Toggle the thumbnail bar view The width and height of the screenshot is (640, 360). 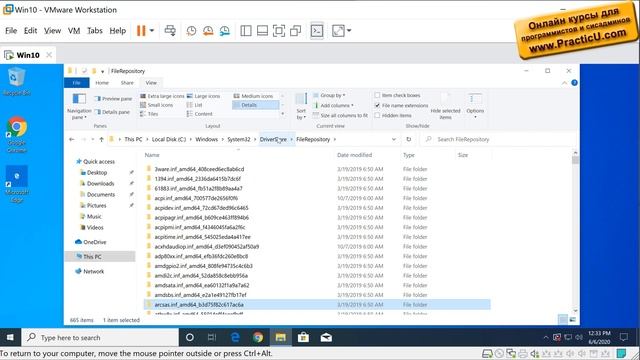[262, 31]
